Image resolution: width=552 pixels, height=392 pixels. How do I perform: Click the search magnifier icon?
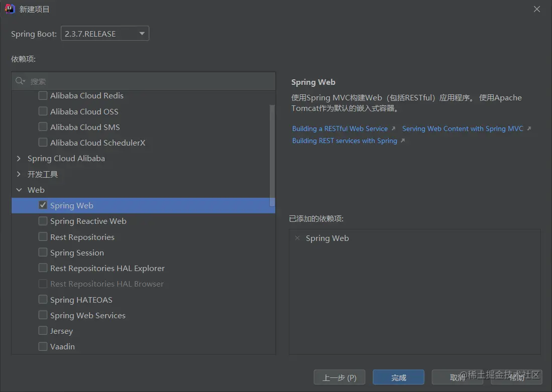[x=20, y=81]
